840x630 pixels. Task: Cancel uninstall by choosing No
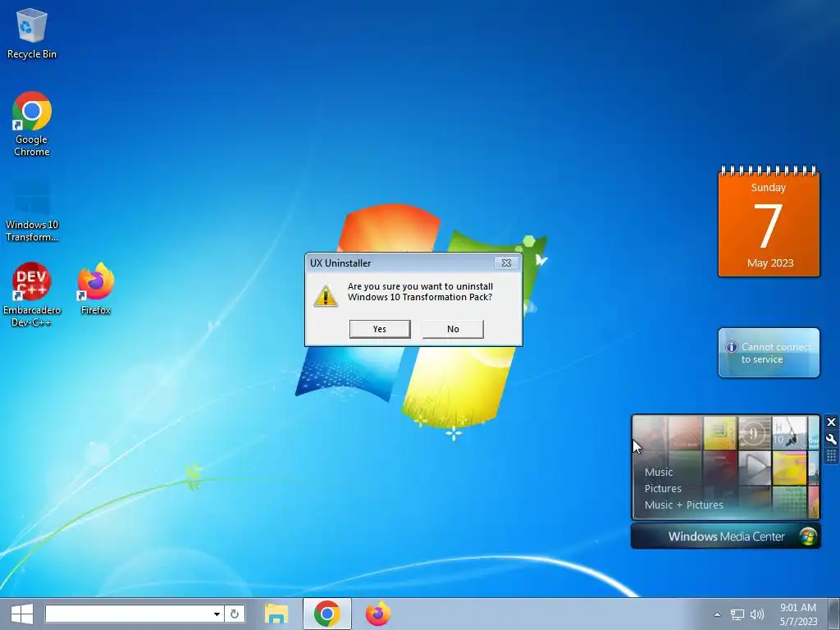tap(453, 329)
